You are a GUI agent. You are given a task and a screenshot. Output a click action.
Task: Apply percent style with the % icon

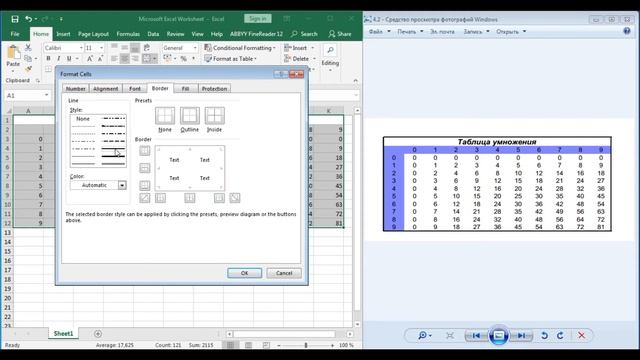[x=184, y=59]
